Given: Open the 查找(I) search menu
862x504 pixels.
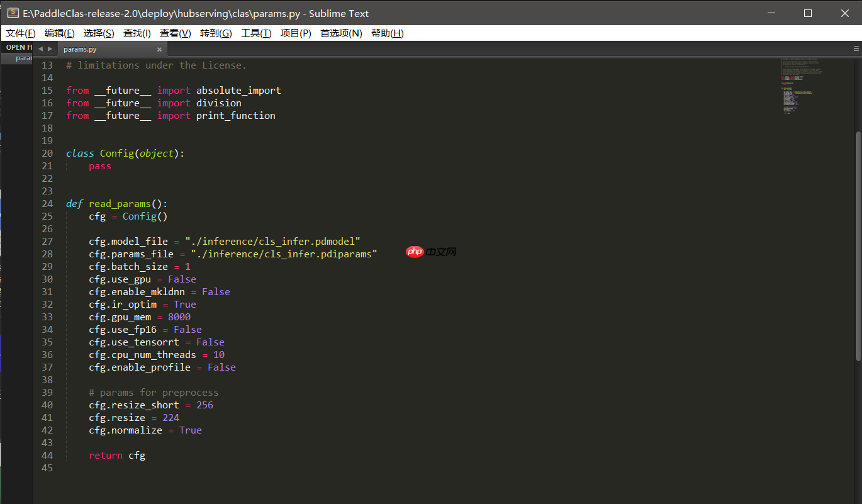Looking at the screenshot, I should pyautogui.click(x=137, y=33).
